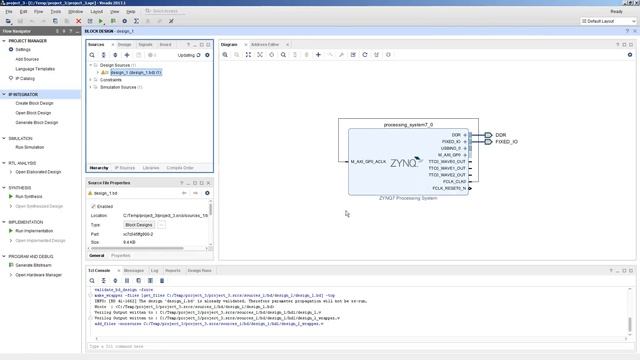Click the DDR external port symbol
The width and height of the screenshot is (640, 360).
click(488, 135)
